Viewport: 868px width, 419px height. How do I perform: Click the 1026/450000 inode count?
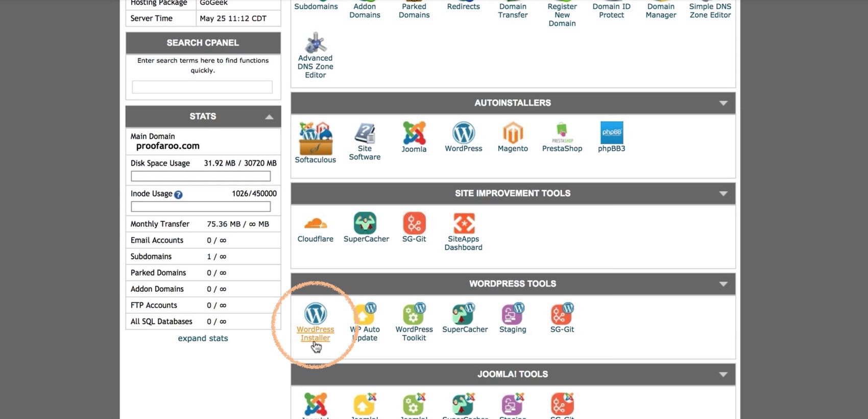click(x=254, y=194)
